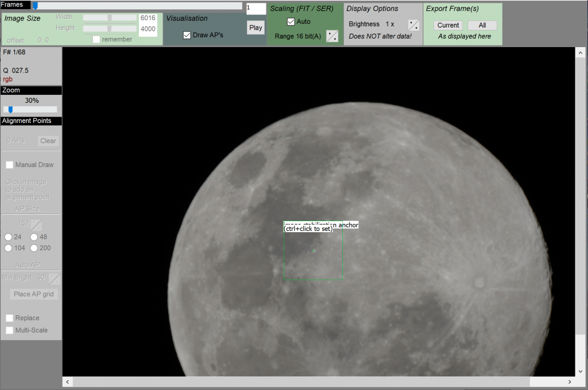Choose AP size 104 radio button
Viewport: 588px width, 390px height.
point(8,248)
